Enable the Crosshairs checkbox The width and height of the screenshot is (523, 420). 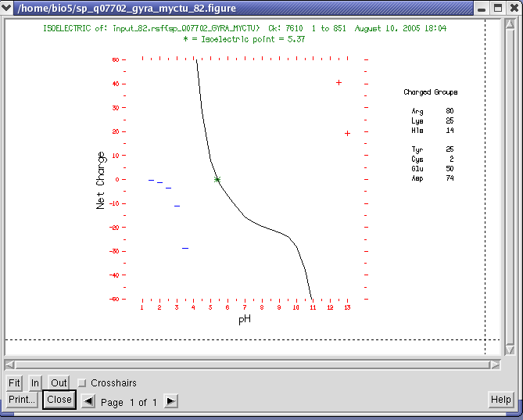point(82,383)
